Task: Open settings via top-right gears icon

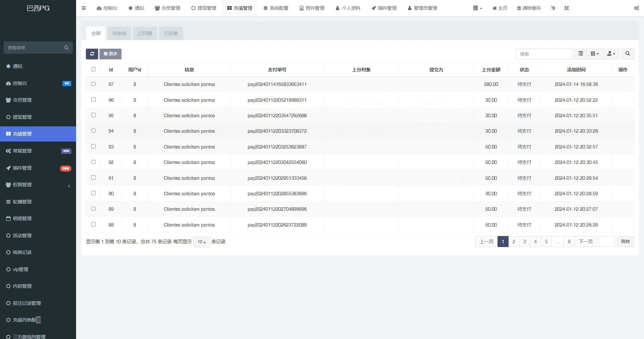Action: coord(636,8)
